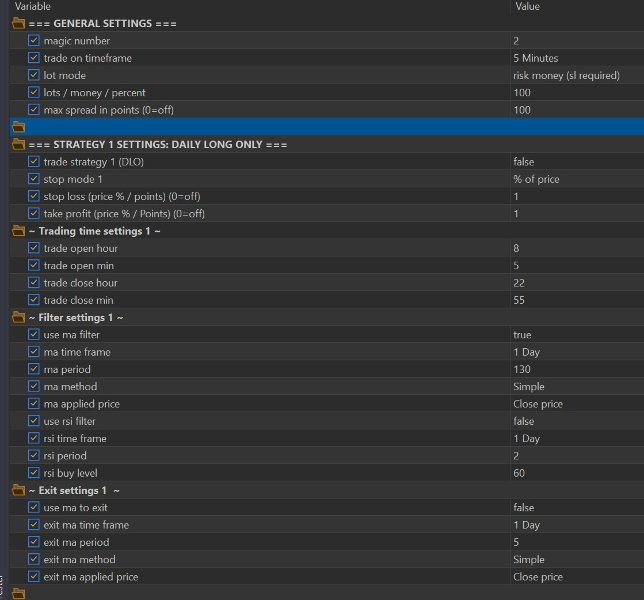Image resolution: width=644 pixels, height=600 pixels.
Task: Toggle the use rsi filter checkbox
Action: point(34,421)
